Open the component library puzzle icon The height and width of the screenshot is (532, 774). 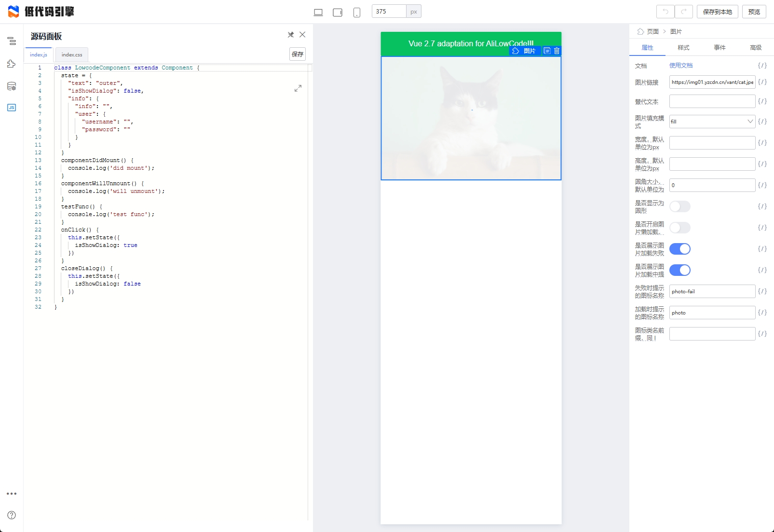pos(12,64)
